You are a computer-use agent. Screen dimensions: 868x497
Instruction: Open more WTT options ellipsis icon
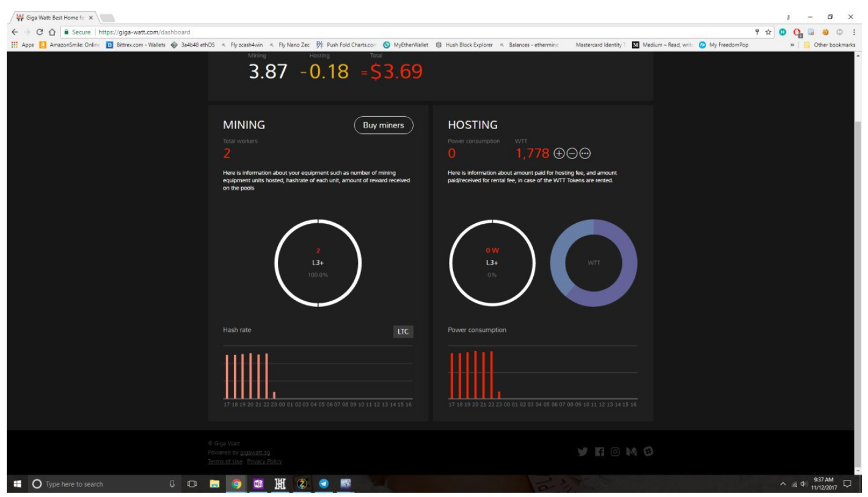tap(585, 153)
